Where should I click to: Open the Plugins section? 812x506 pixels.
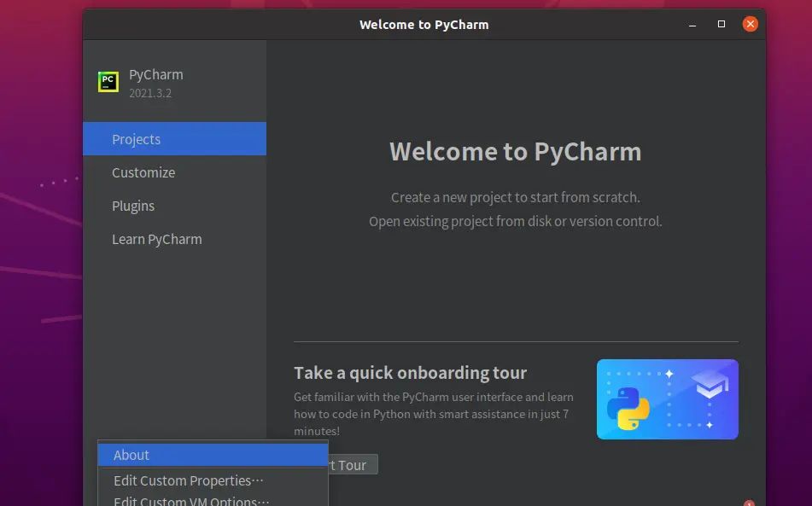click(x=133, y=206)
